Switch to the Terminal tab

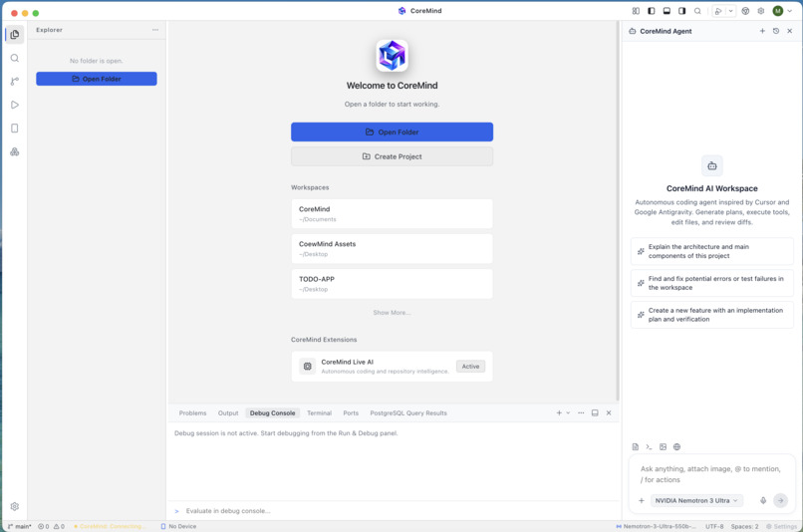coord(319,412)
